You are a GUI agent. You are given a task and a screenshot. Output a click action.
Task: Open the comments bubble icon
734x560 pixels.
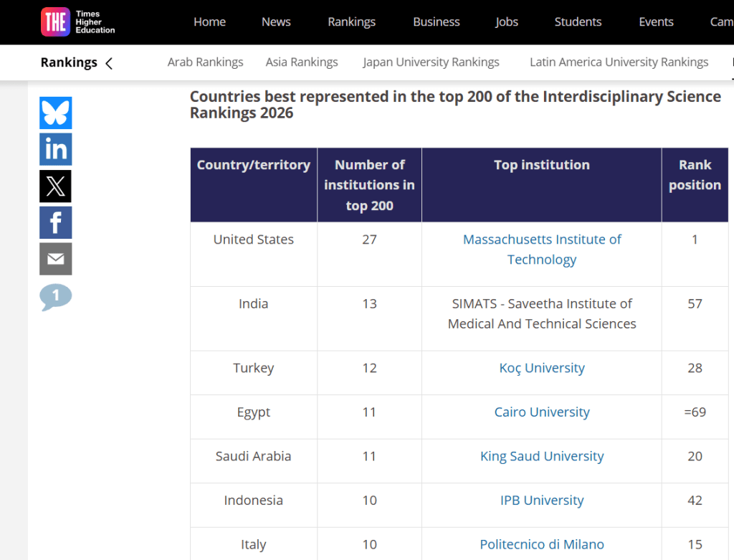point(56,296)
